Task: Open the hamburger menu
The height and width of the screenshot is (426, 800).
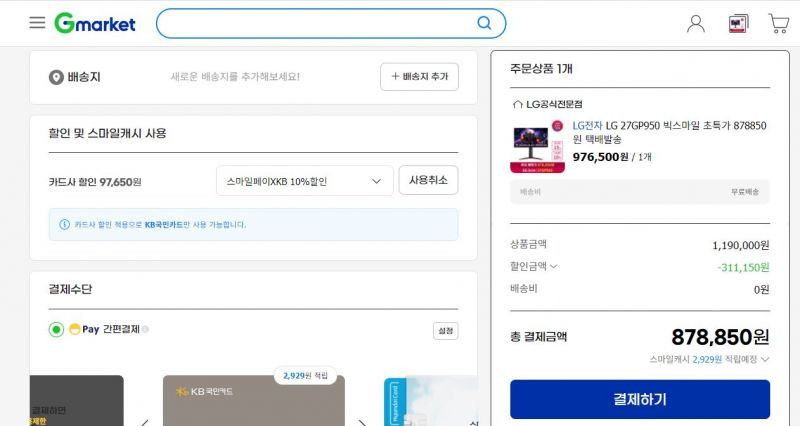Action: (37, 22)
